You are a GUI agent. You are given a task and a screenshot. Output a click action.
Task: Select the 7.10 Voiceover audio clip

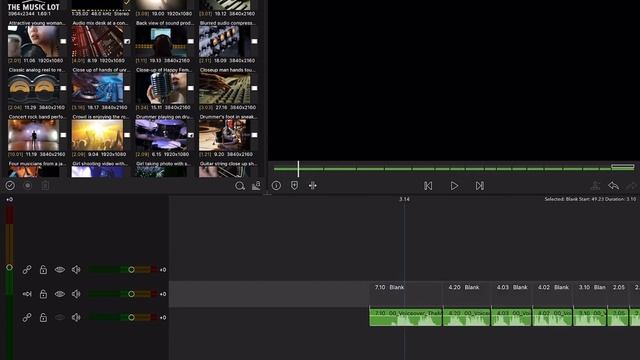coord(406,317)
